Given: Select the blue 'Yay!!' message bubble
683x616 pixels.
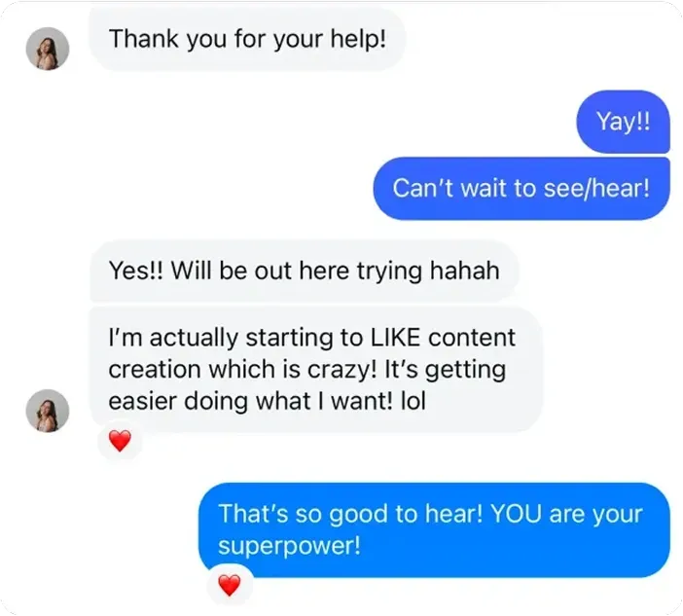Looking at the screenshot, I should point(623,122).
